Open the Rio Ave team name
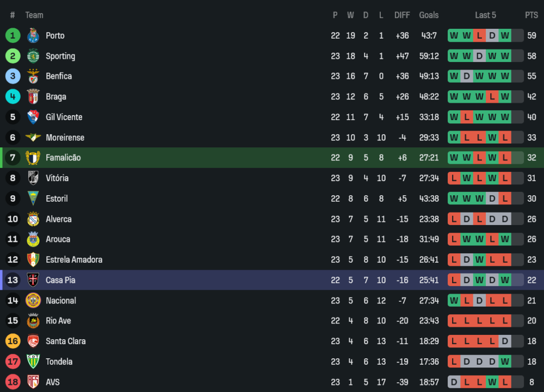Screen dimensions: 544x392 [x=58, y=321]
